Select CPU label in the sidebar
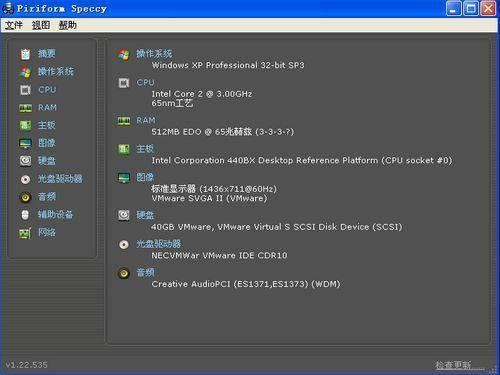The image size is (500, 375). (x=47, y=90)
